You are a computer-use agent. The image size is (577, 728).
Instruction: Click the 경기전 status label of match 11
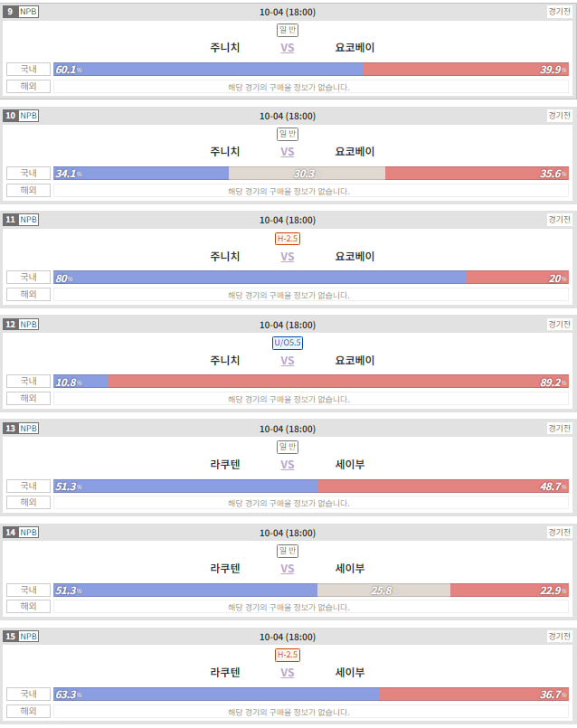tap(559, 219)
